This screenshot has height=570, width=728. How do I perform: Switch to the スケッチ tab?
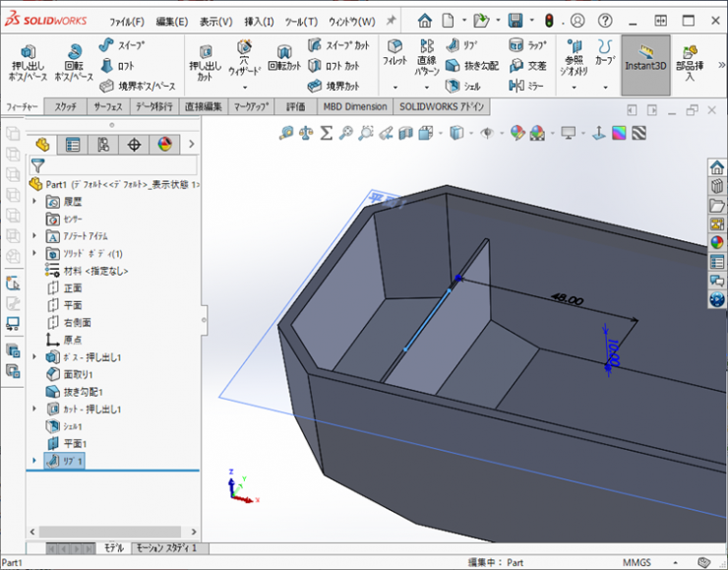coord(65,106)
